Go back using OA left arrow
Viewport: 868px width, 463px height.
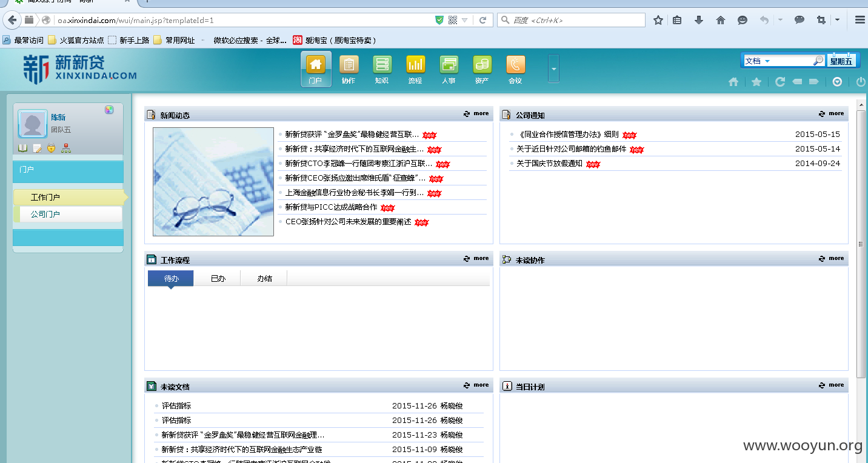(x=798, y=82)
